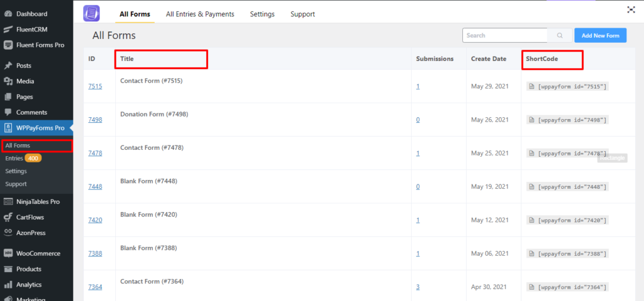Click WooCommerce icon in sidebar

pyautogui.click(x=9, y=253)
